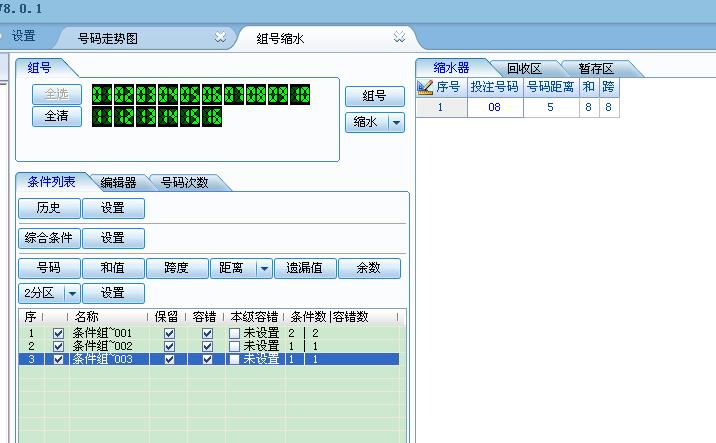Image resolution: width=716 pixels, height=443 pixels.
Task: Select number tile 05 in 组号 panel
Action: tap(192, 96)
